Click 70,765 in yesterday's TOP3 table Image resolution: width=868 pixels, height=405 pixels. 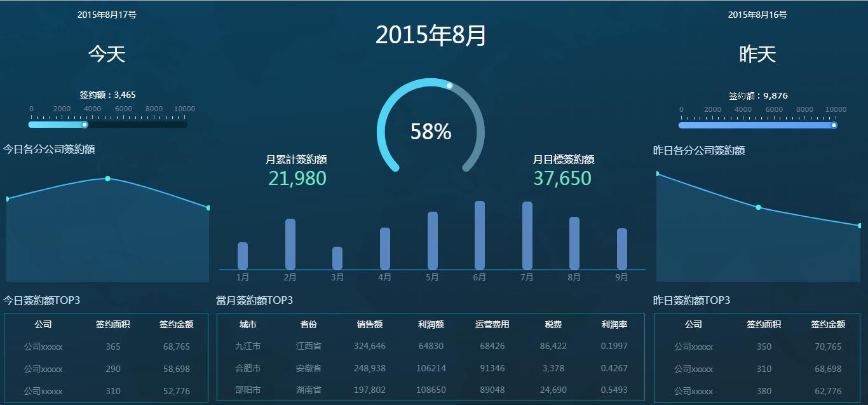click(828, 347)
